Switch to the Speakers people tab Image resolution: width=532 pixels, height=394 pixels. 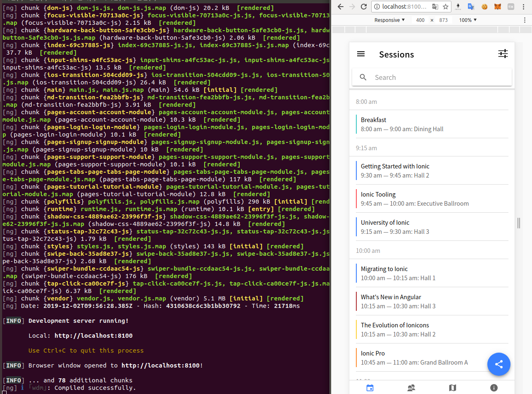coord(411,388)
